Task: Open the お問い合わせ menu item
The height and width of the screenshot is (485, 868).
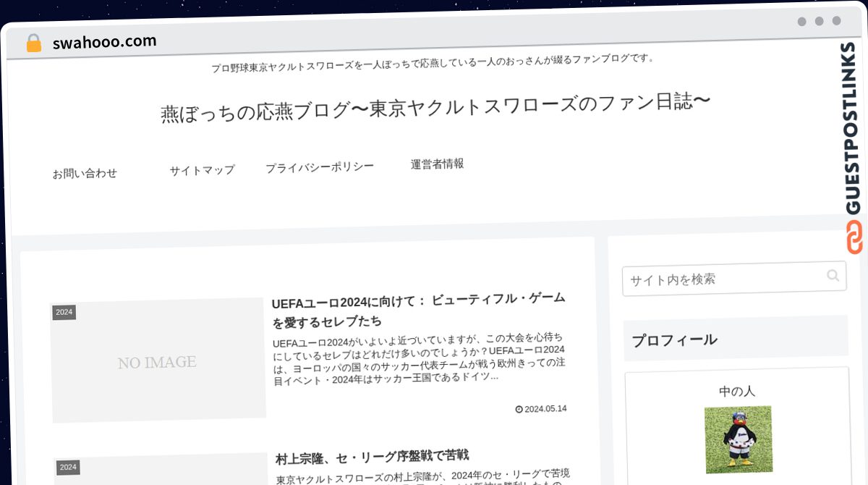Action: (85, 174)
